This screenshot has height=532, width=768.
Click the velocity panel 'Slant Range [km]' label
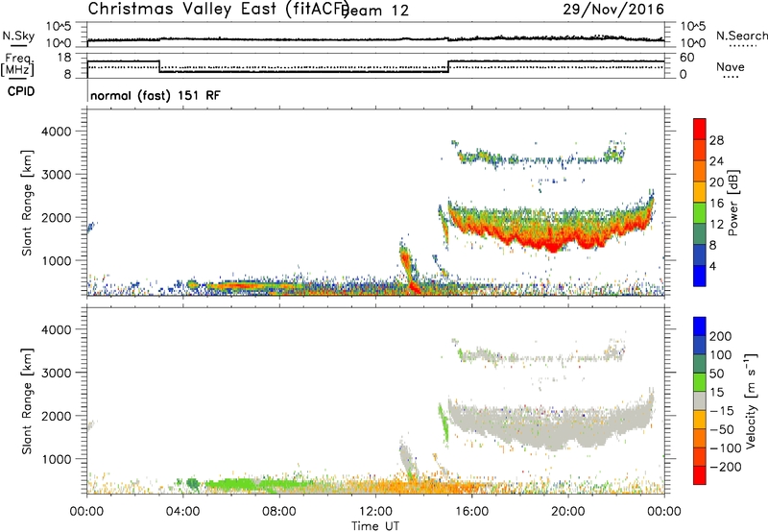[x=27, y=400]
